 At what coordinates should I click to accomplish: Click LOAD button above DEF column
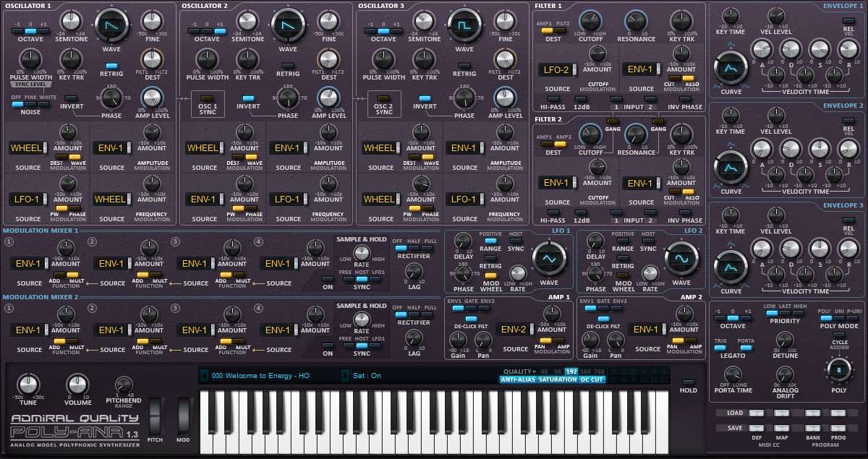tap(756, 413)
